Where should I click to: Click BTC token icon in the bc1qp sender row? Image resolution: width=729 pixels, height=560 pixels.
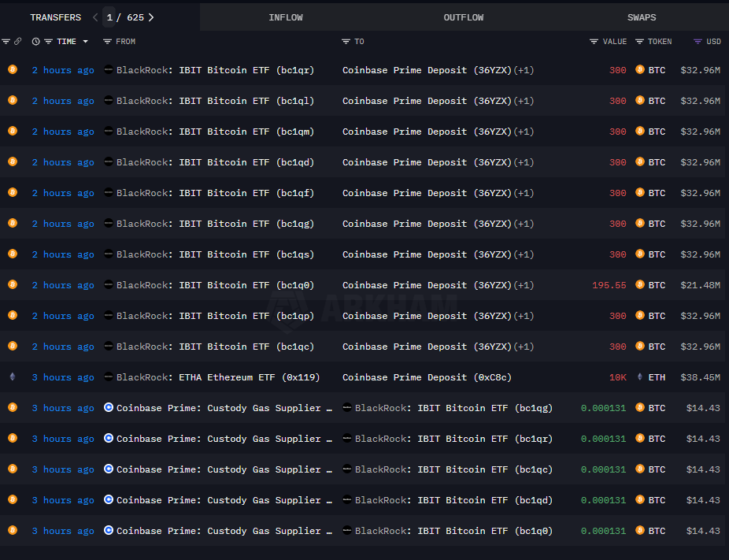click(640, 315)
